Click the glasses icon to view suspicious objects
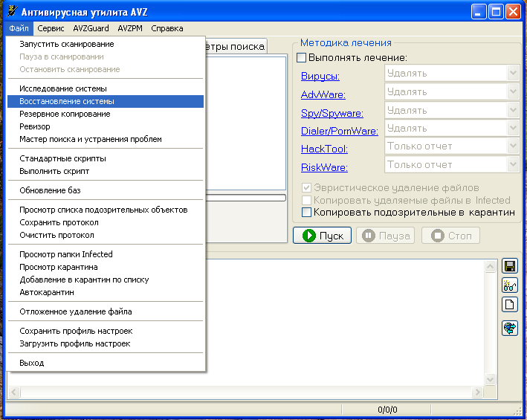 pyautogui.click(x=510, y=285)
